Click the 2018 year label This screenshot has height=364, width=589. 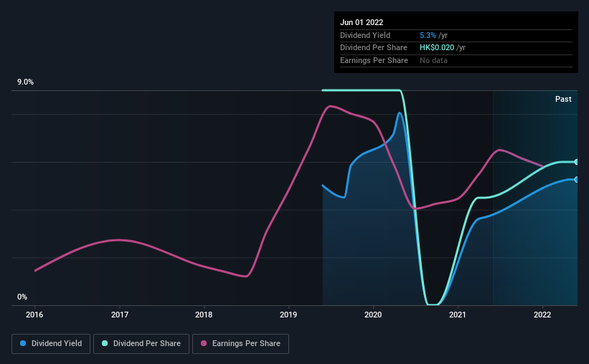[x=204, y=315]
